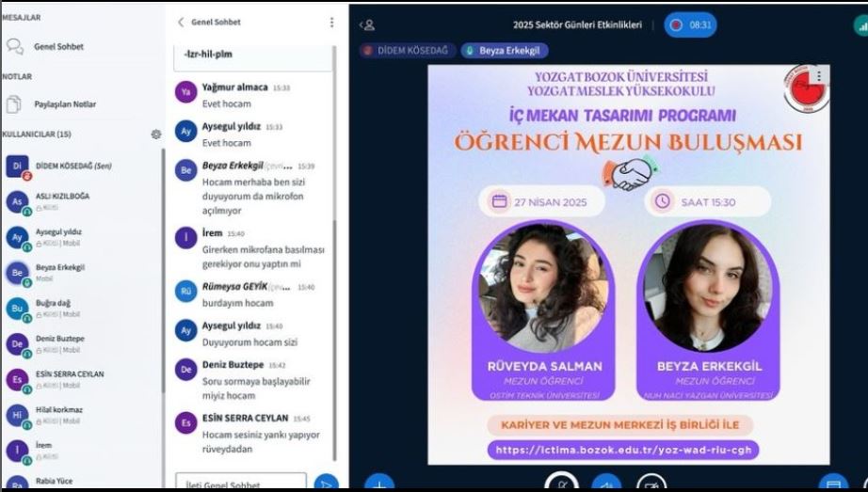Image resolution: width=868 pixels, height=492 pixels.
Task: Open the user management gear icon
Action: click(x=156, y=134)
